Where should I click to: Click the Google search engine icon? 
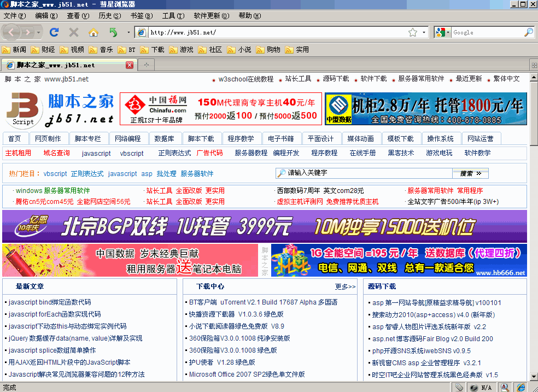pos(440,32)
